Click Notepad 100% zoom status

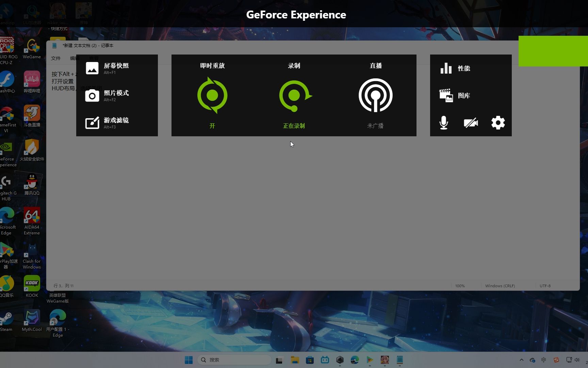460,286
